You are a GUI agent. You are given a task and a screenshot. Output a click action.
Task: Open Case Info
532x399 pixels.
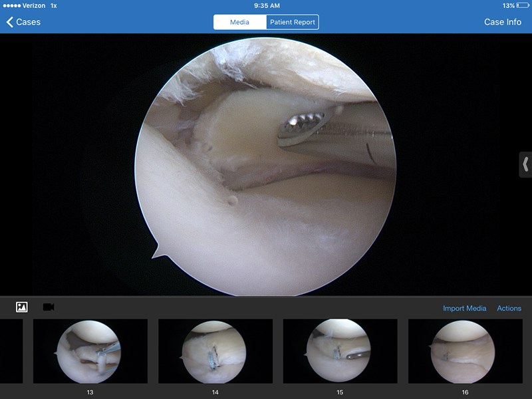point(503,22)
